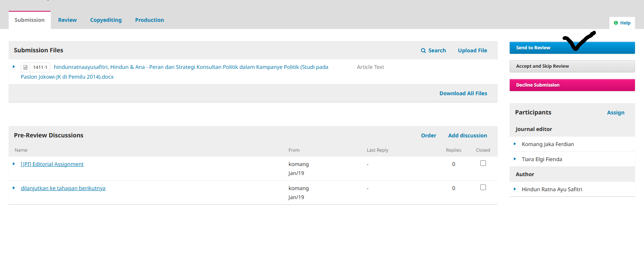
Task: Click the magnifier icon in Search
Action: 423,50
